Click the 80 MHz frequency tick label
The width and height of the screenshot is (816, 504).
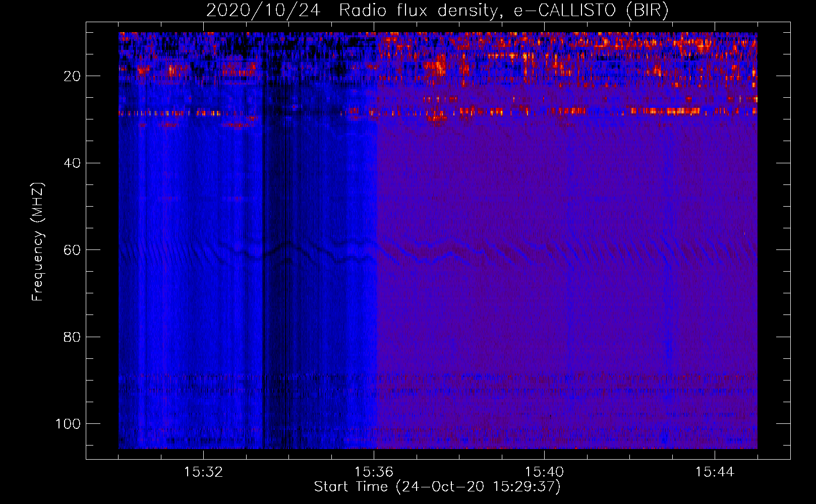(x=72, y=337)
